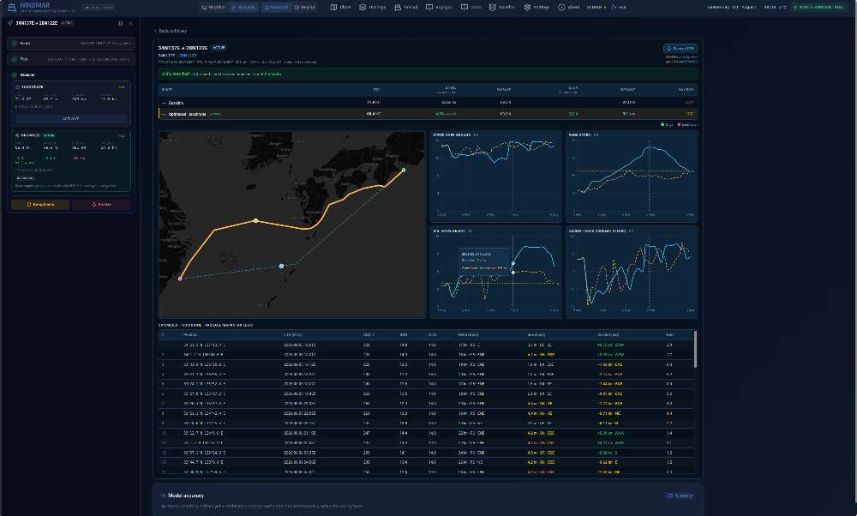Screen dimensions: 857x516
Task: Click the green connection status badge in the top bar
Action: point(818,7)
